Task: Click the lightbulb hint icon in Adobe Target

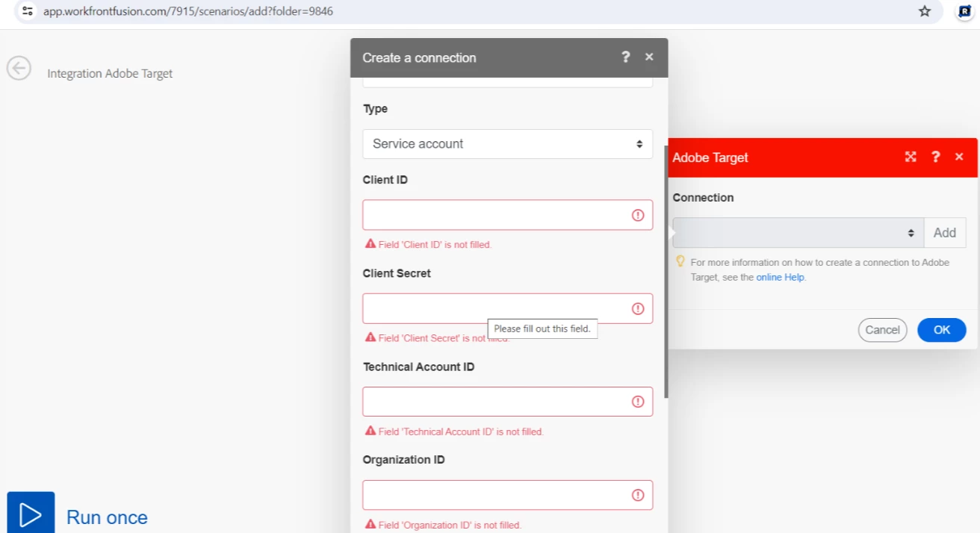Action: 680,261
